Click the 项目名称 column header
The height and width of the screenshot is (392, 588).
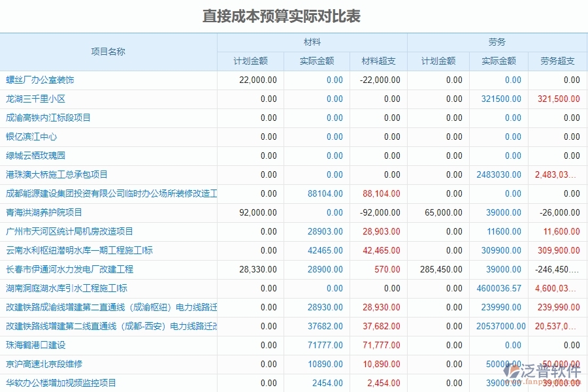[108, 51]
